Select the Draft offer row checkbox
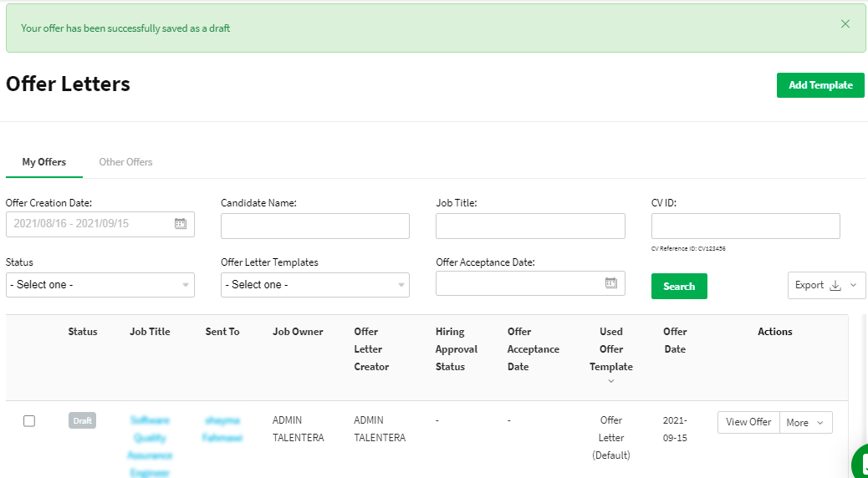 pos(29,421)
